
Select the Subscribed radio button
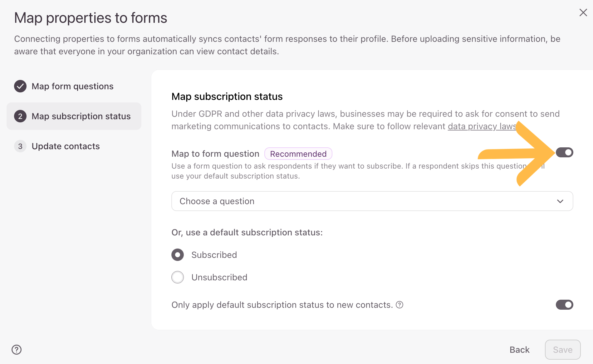point(178,255)
